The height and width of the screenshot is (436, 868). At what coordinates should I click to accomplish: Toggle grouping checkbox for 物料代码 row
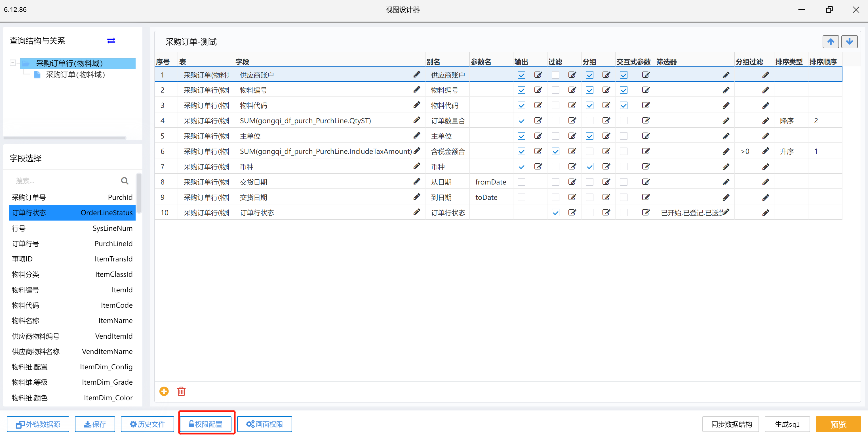(x=590, y=105)
